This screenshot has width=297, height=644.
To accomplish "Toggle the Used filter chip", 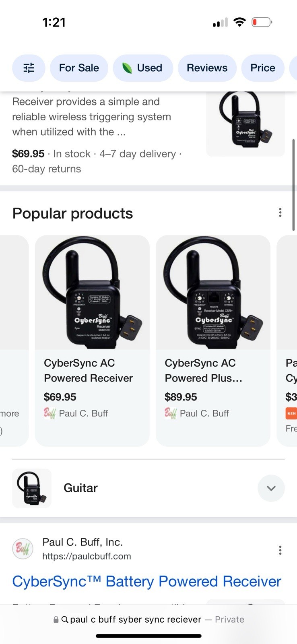I will 143,68.
